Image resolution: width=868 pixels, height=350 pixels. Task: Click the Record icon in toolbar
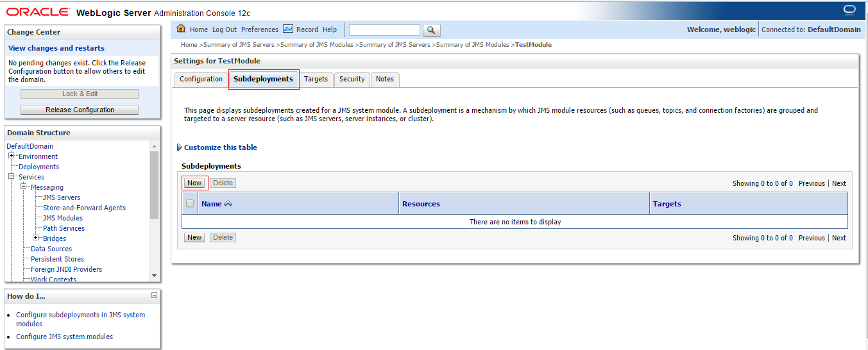(x=288, y=29)
